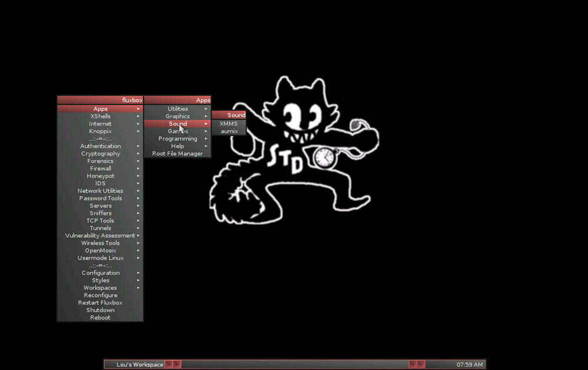Select Reboot in the fluxbox menu
The image size is (588, 370).
point(100,318)
